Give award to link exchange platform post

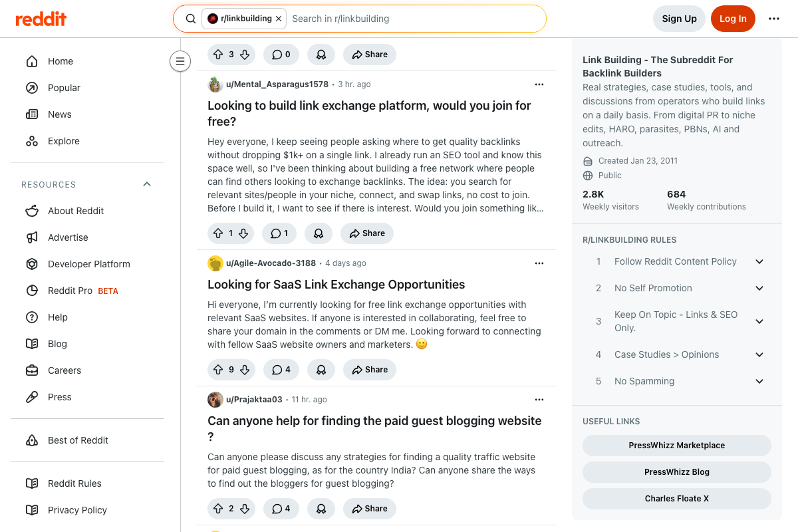coord(319,233)
